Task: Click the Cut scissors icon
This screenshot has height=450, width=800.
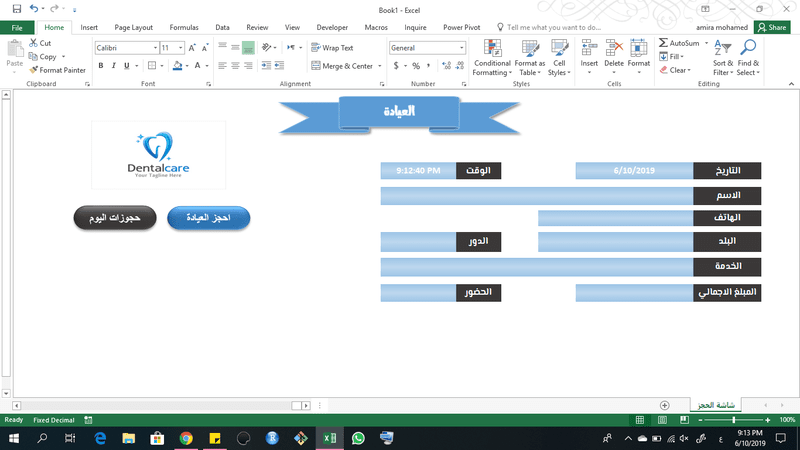Action: (x=34, y=43)
